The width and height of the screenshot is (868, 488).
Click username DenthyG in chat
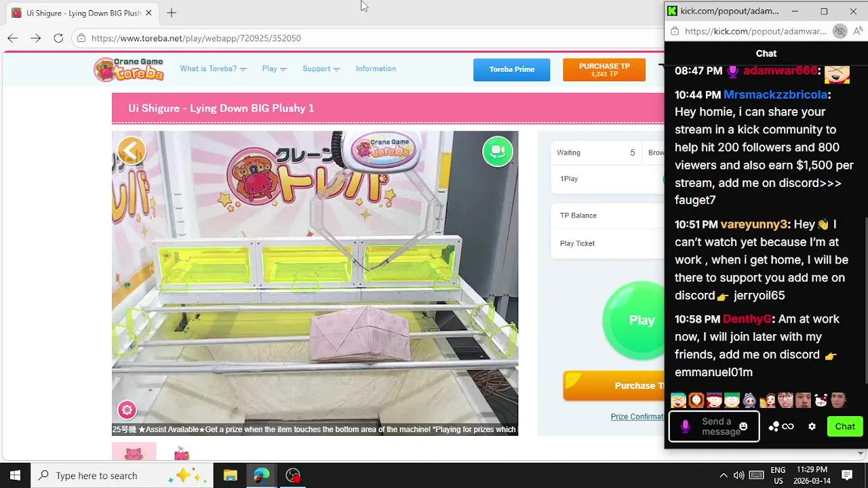747,319
